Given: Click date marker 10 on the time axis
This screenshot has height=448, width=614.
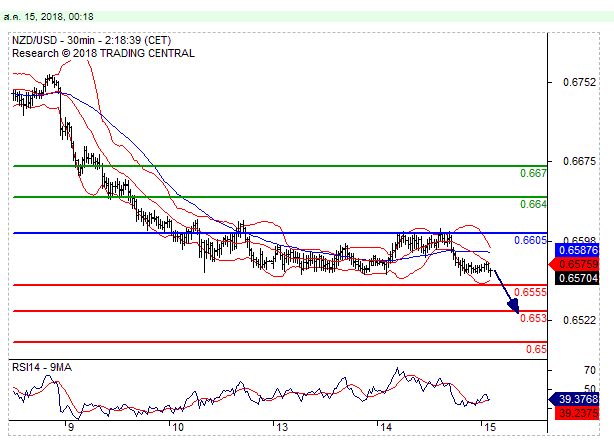Looking at the screenshot, I should click(178, 427).
